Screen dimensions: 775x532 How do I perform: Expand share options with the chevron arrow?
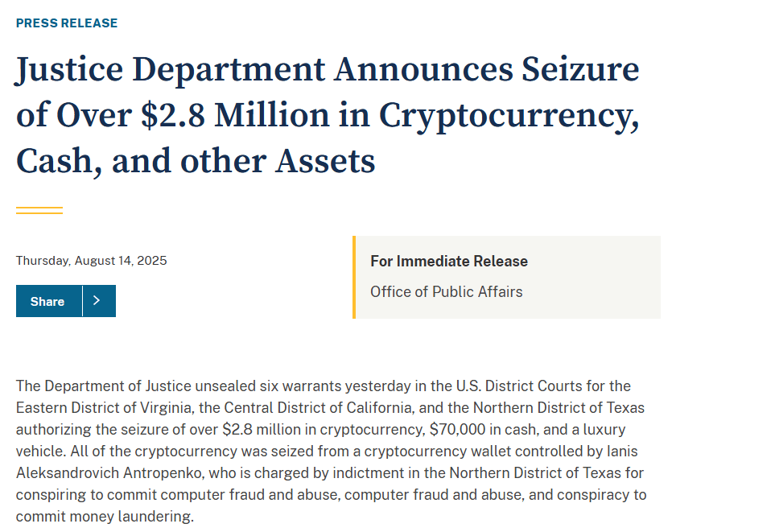click(98, 301)
